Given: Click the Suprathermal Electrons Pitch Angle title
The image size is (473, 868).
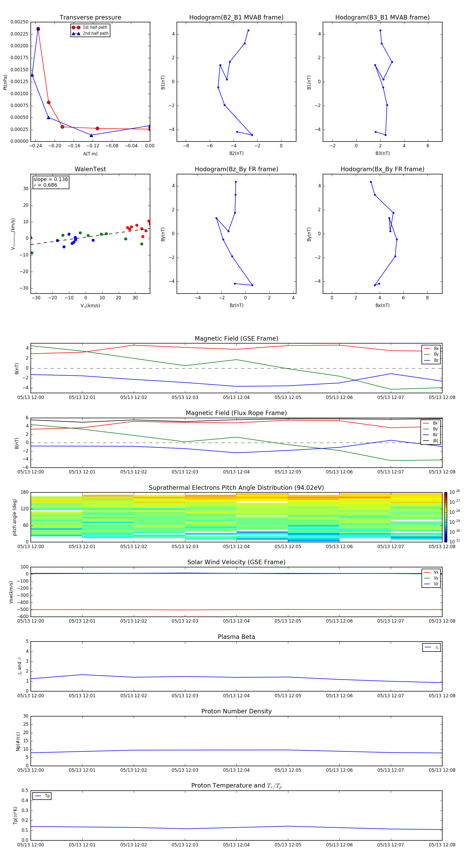Looking at the screenshot, I should 236,488.
